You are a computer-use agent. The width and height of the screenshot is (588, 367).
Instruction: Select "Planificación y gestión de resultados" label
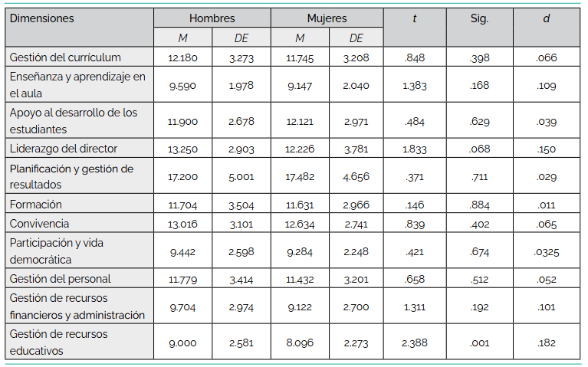coord(71,176)
